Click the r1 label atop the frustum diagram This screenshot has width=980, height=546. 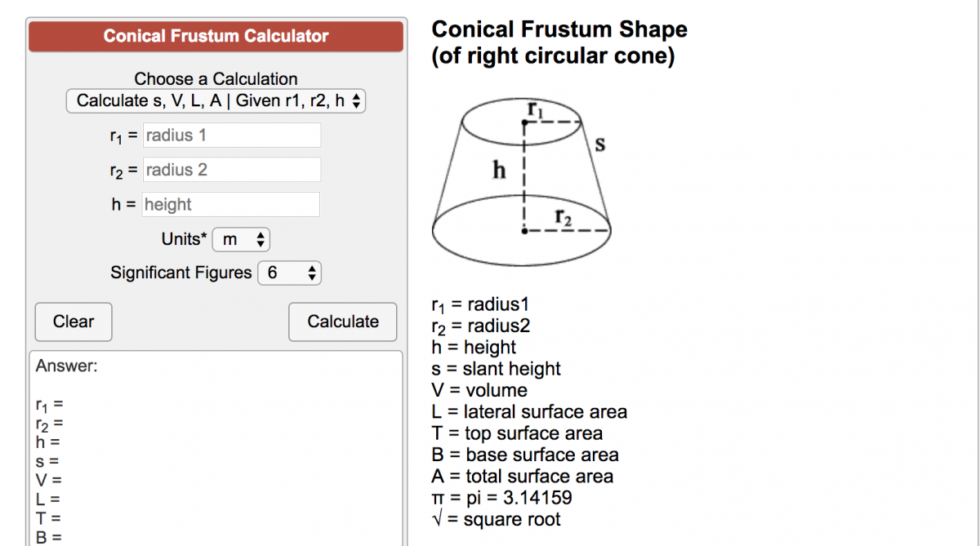[x=535, y=109]
